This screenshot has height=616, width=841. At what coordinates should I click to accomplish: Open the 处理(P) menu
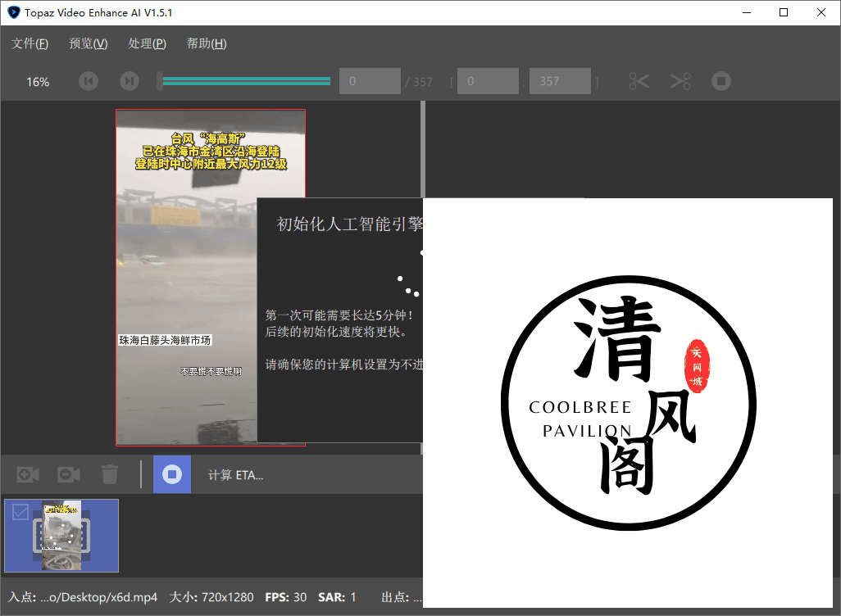147,43
